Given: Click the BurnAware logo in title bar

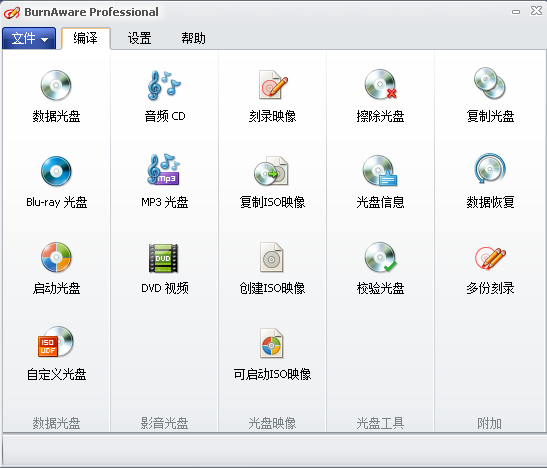Looking at the screenshot, I should pos(12,12).
